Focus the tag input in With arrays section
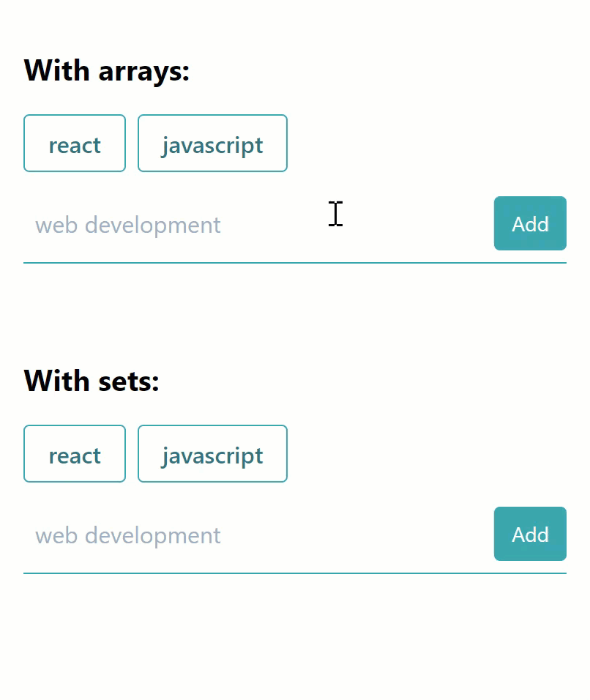The width and height of the screenshot is (590, 700). (x=255, y=224)
